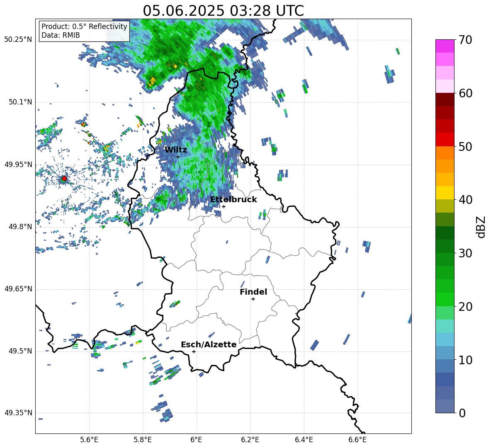This screenshot has width=491, height=448.
Task: Click the 5.6°E longitude label
Action: [89, 440]
